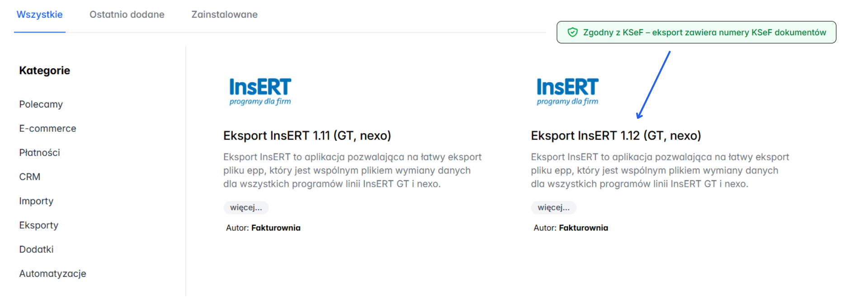Open the CRM category
The image size is (868, 298).
tap(29, 177)
